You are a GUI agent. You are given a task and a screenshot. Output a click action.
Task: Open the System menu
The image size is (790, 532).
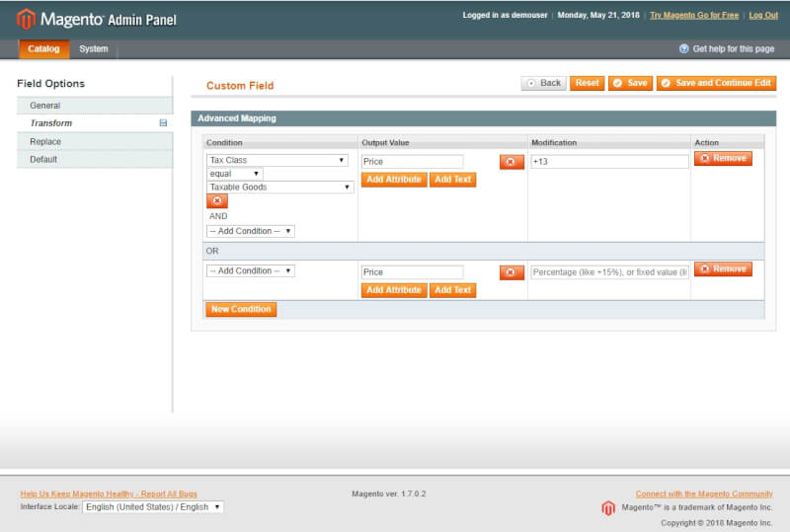(93, 49)
